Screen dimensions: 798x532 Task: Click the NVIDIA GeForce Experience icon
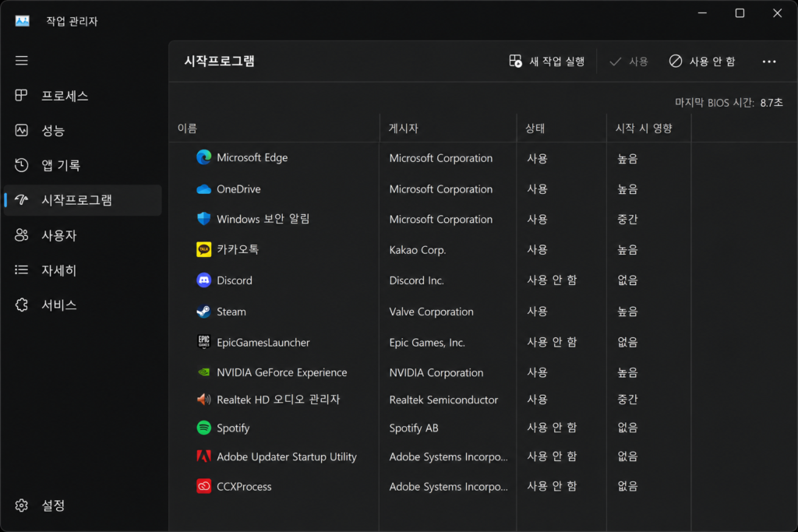pos(203,372)
